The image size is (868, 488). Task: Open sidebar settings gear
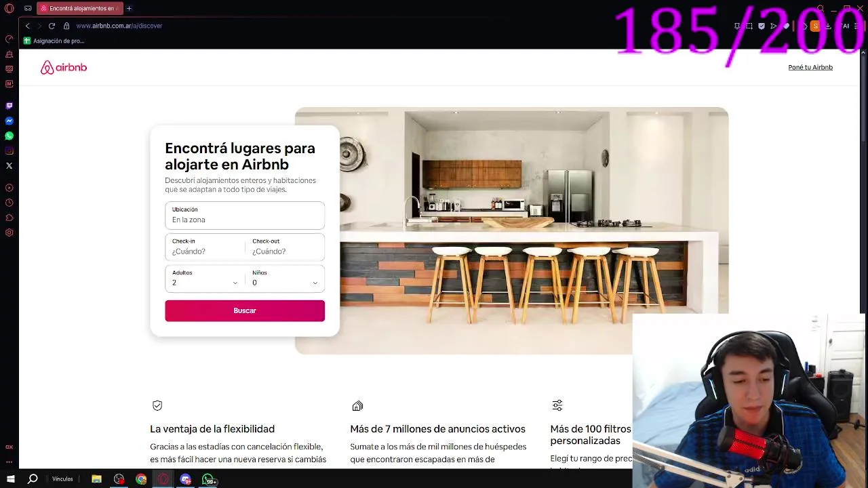point(9,232)
